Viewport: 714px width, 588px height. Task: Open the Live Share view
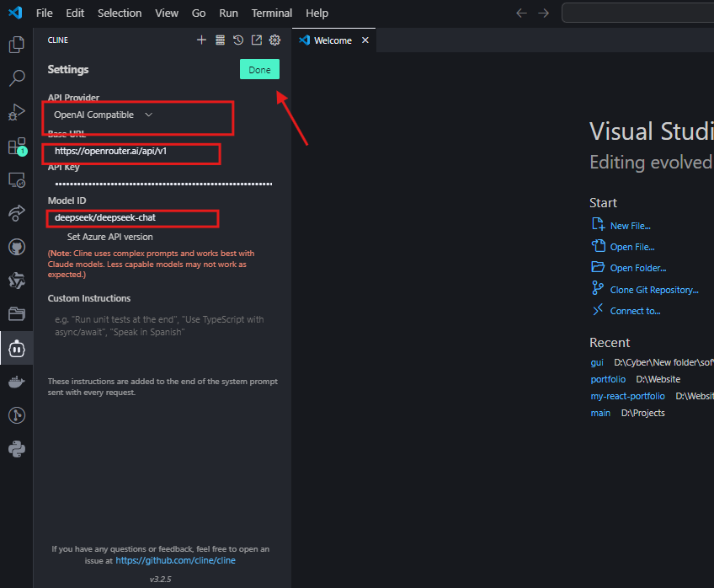pos(16,213)
